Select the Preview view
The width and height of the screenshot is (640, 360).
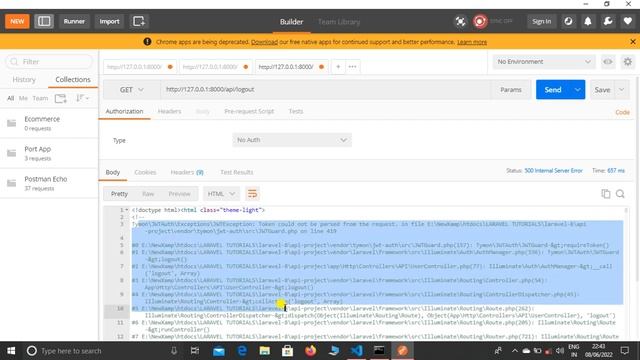(180, 193)
